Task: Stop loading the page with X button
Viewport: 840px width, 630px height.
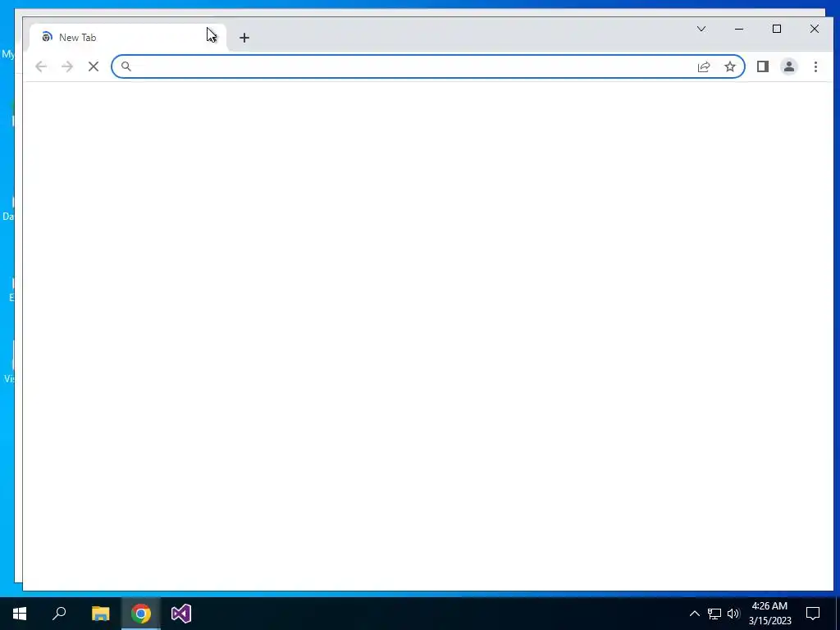Action: click(x=94, y=66)
